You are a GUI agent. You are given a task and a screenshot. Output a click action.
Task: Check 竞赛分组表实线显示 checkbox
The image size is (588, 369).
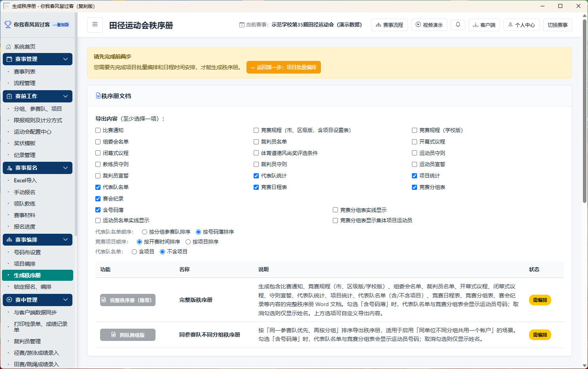point(335,210)
